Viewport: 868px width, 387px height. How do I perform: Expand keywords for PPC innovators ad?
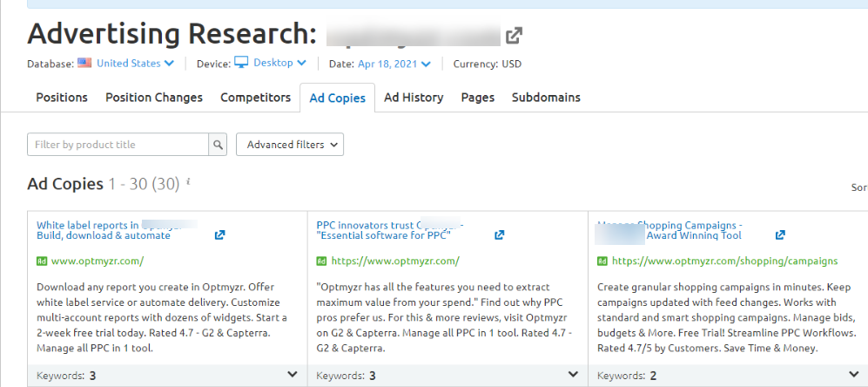point(573,375)
